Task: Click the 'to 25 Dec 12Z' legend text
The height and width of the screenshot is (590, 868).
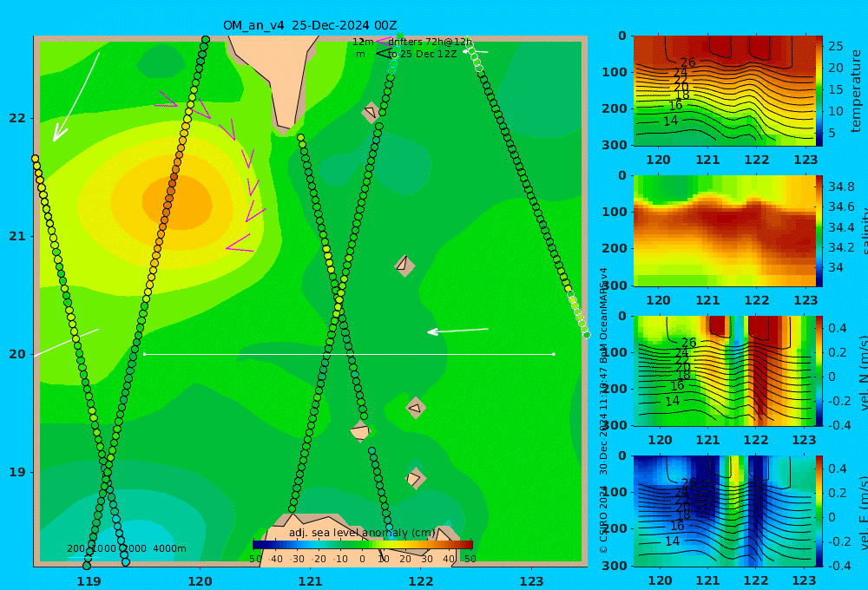Action: click(x=423, y=55)
